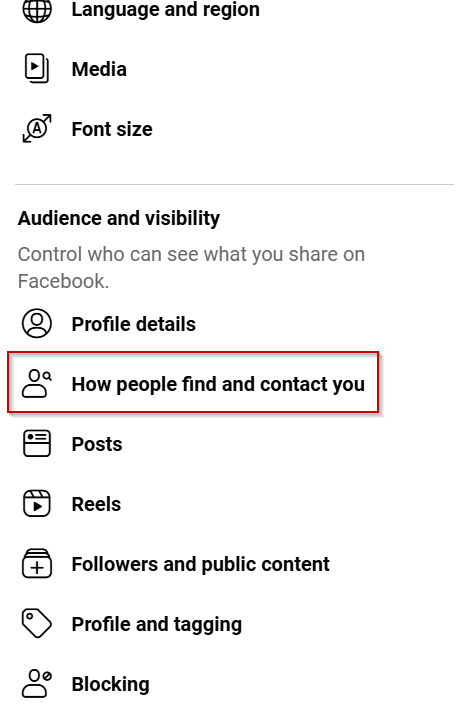Click the person-with-magnifier icon
Viewport: 460px width, 708px height.
37,383
